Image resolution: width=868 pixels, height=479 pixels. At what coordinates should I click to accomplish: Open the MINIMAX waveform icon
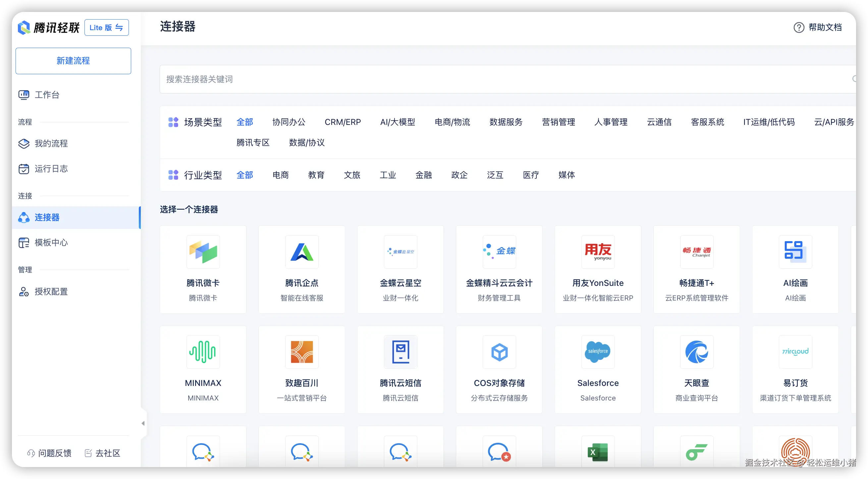(x=203, y=352)
